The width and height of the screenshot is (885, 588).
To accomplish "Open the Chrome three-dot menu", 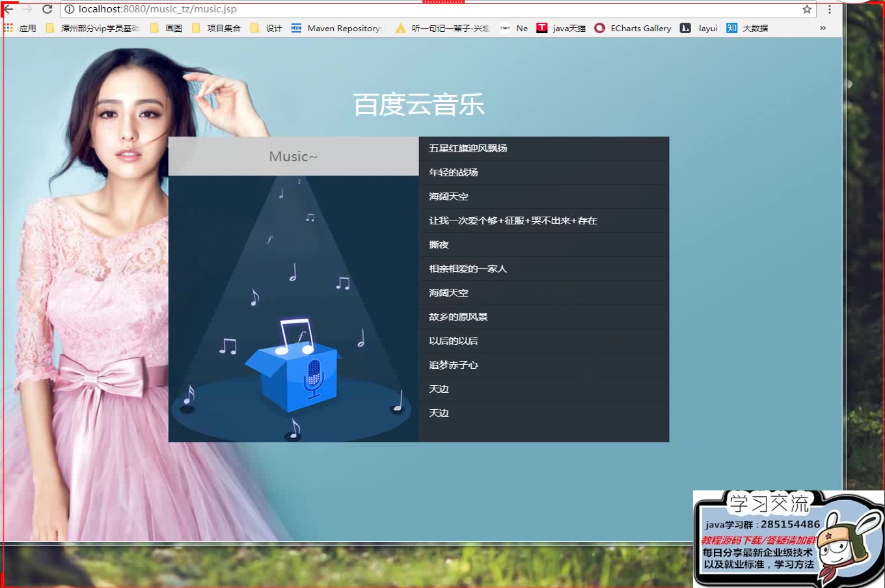I will pyautogui.click(x=829, y=9).
